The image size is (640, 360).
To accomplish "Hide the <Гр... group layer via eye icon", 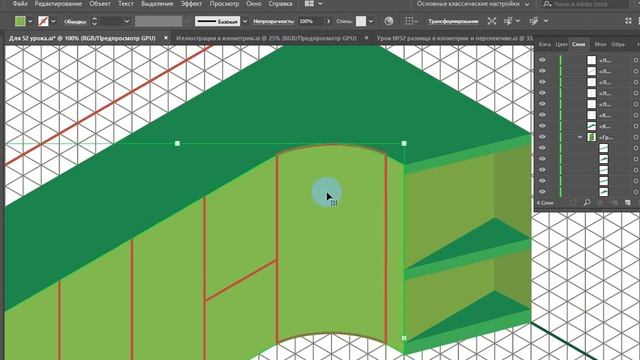I will point(542,137).
